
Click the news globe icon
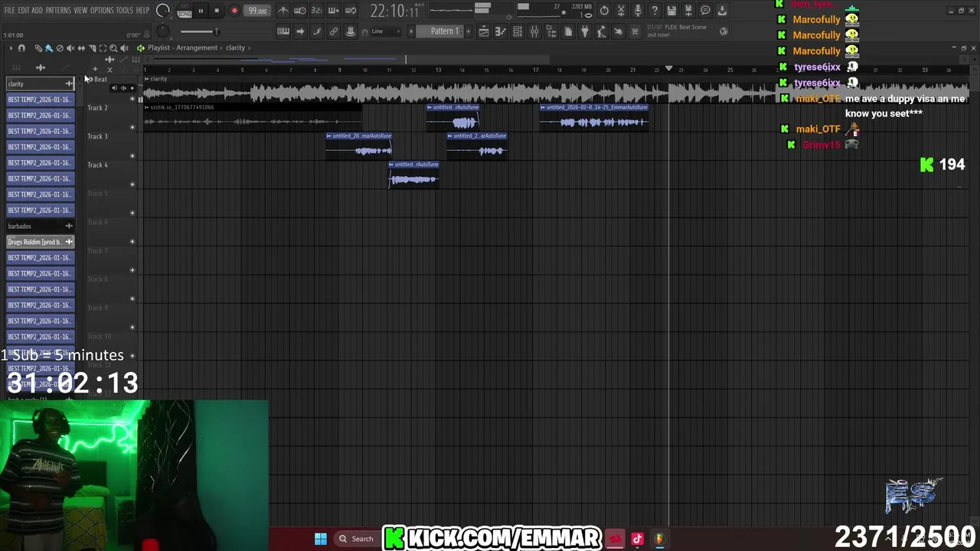tap(724, 31)
